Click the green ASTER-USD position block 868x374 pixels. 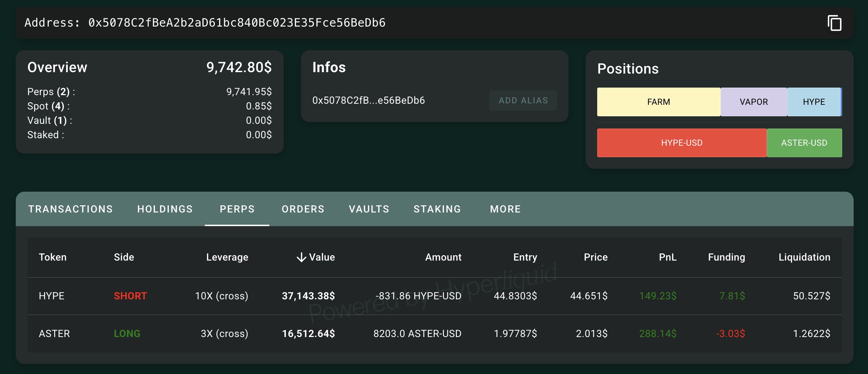point(804,143)
